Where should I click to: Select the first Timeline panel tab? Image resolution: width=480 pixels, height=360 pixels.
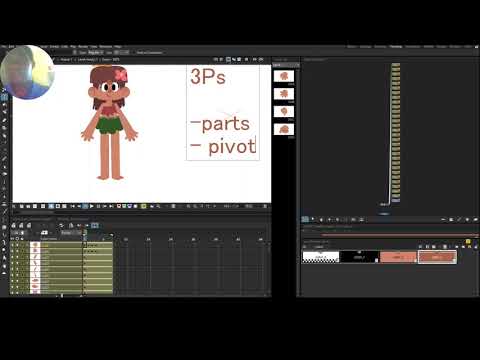[x=32, y=219]
